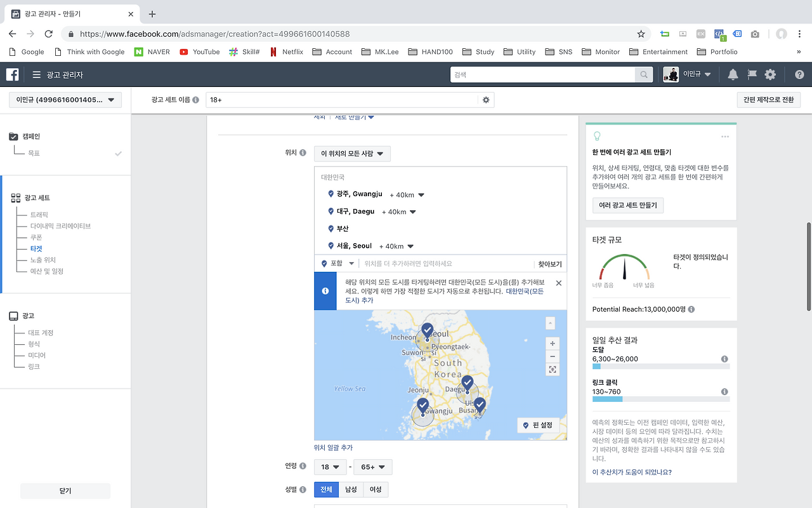Click the flag pages icon

(x=752, y=75)
